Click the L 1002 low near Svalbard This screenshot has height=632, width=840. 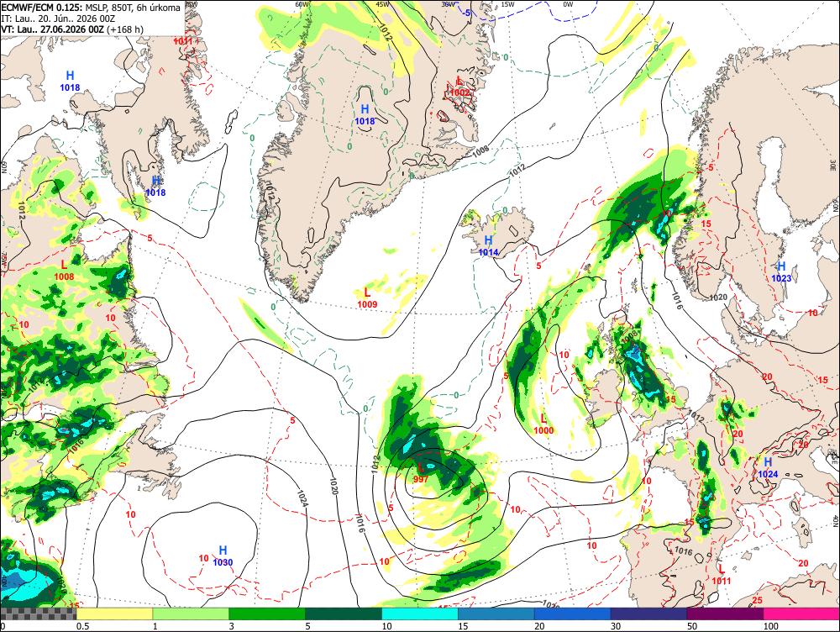pos(459,87)
